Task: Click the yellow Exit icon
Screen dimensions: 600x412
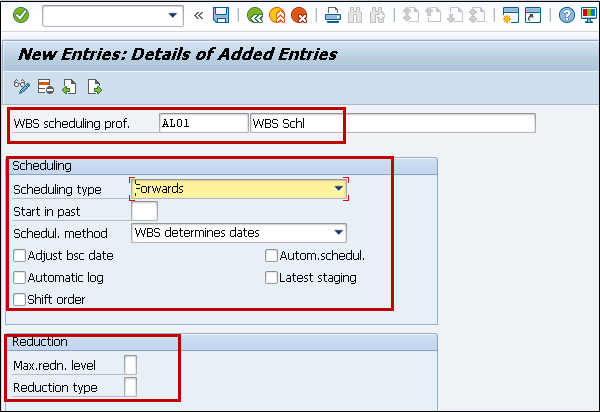Action: (277, 16)
